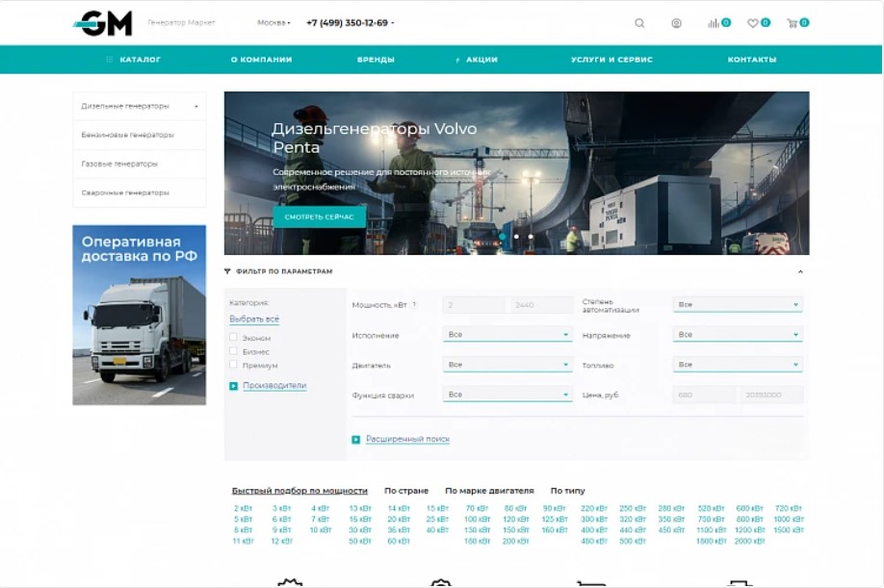Click the question-mark hint next to Мощность

[414, 305]
